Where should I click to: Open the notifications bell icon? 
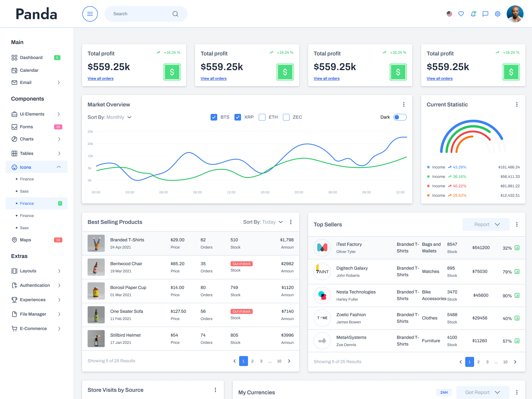click(x=473, y=14)
